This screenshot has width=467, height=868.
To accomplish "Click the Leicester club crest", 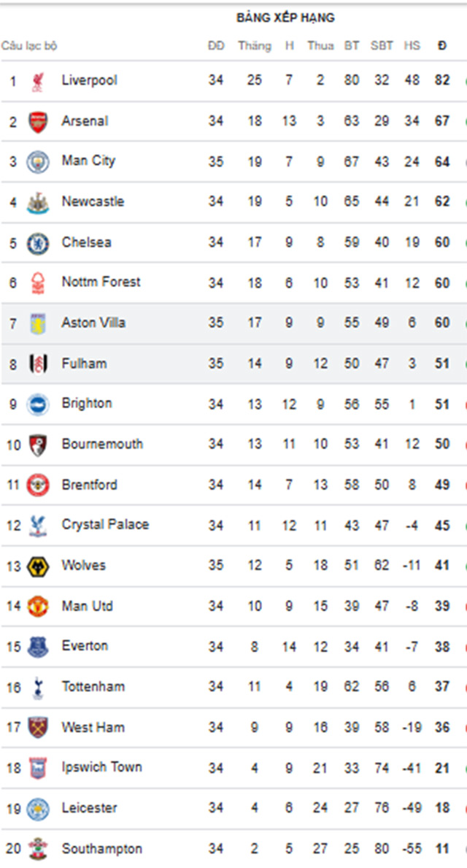I will pyautogui.click(x=38, y=810).
